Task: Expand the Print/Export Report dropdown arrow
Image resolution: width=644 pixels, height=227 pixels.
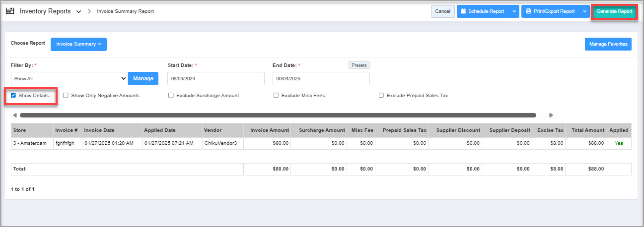Action: click(x=584, y=11)
